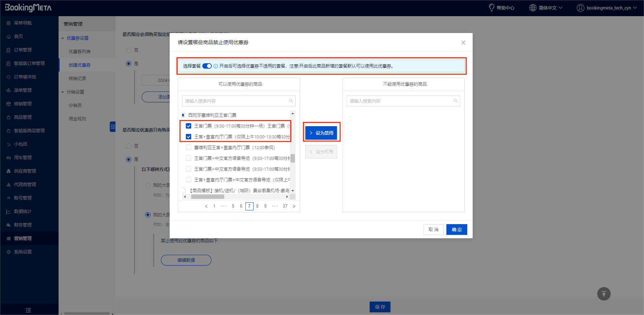Click the 设为禁用 button
Screen dimensions: 644x315
321,133
